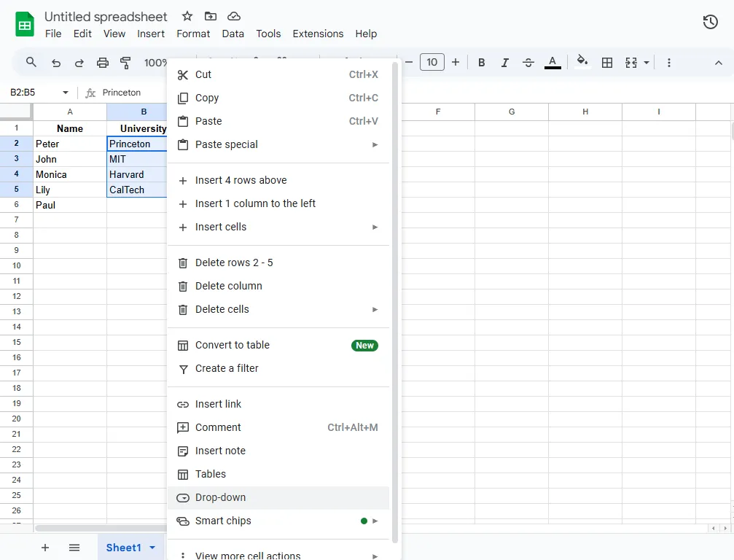Open the Tools menu

coord(268,34)
